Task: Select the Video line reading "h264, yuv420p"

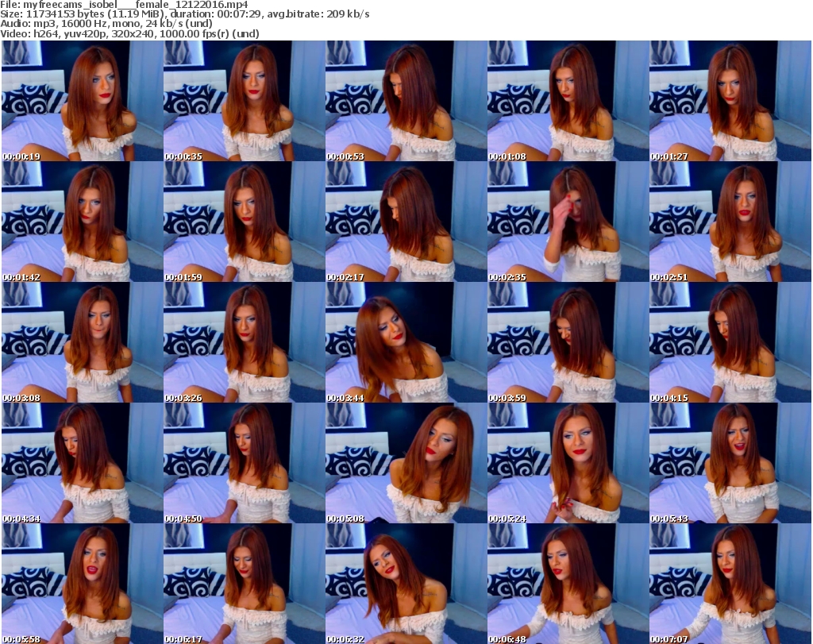Action: pos(129,33)
